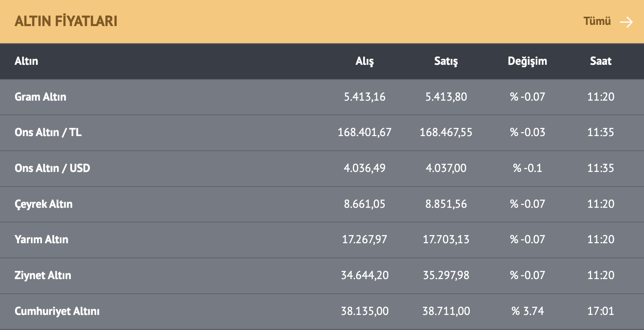Select the Ziynet Altın row label
The width and height of the screenshot is (644, 330).
43,275
